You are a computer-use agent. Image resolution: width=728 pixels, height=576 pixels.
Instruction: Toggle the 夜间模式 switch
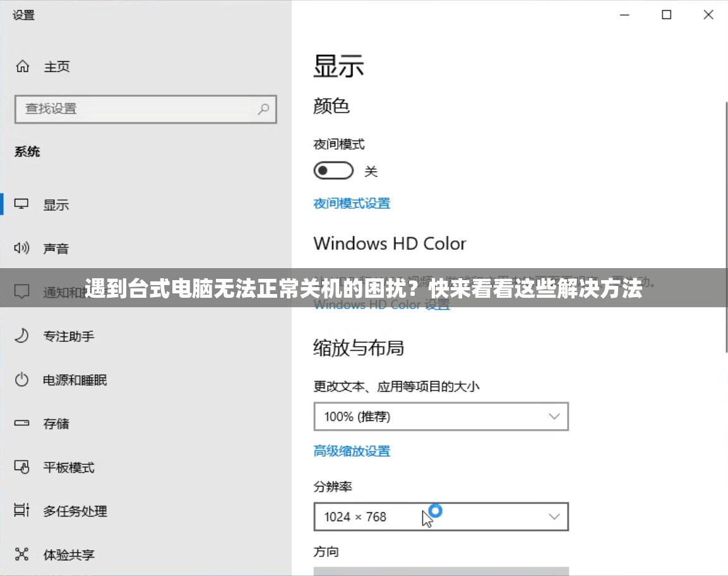pyautogui.click(x=333, y=171)
